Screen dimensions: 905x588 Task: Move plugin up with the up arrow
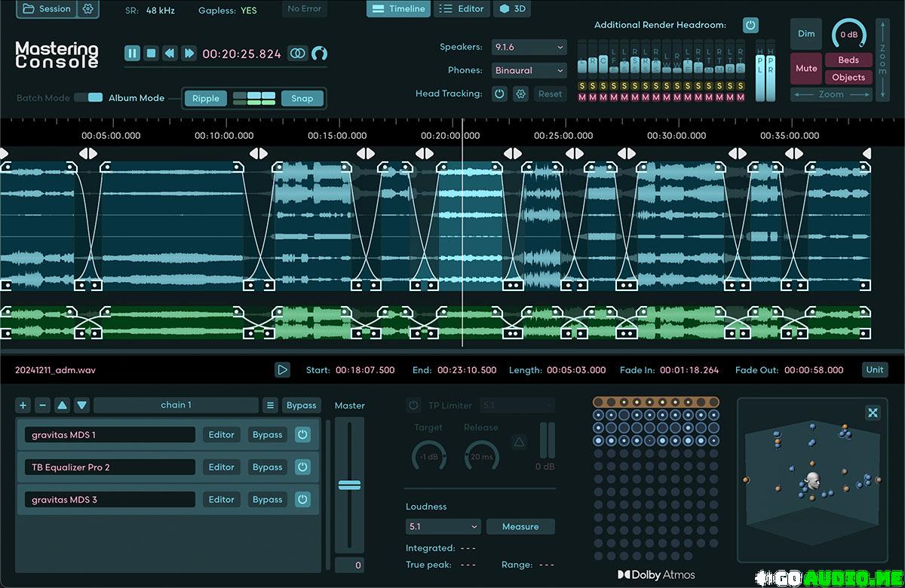point(63,406)
